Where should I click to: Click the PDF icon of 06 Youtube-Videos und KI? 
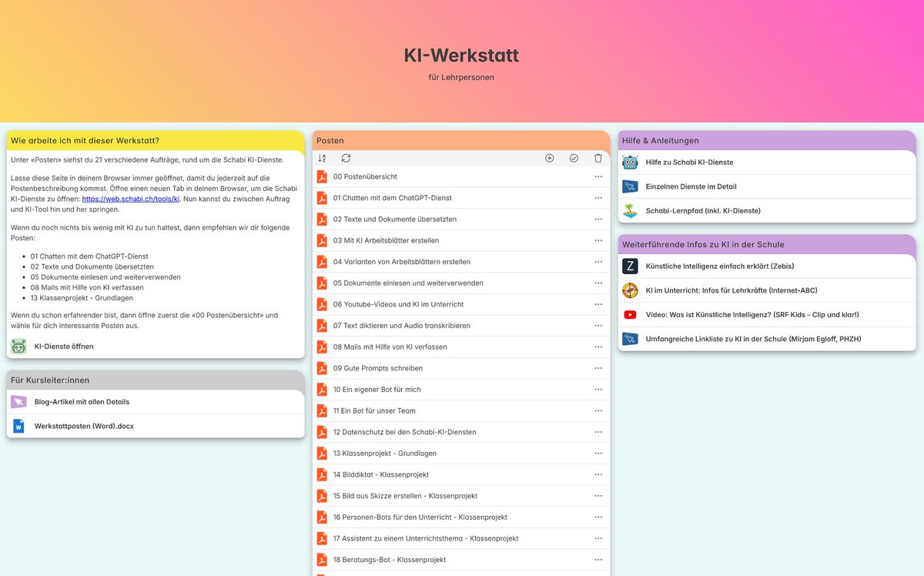tap(322, 304)
